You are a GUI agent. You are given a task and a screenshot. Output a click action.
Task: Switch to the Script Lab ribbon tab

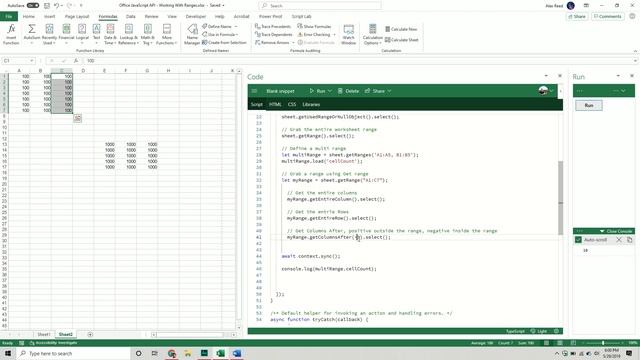pos(302,17)
